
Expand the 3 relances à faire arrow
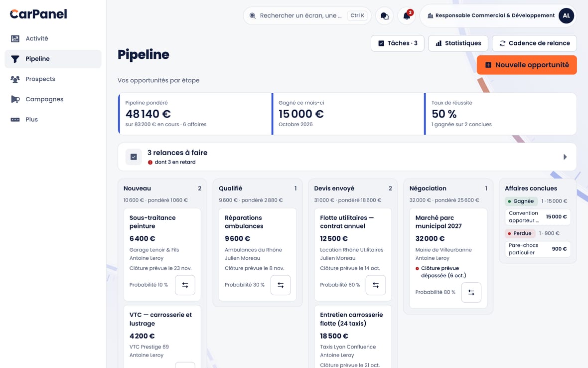click(565, 157)
